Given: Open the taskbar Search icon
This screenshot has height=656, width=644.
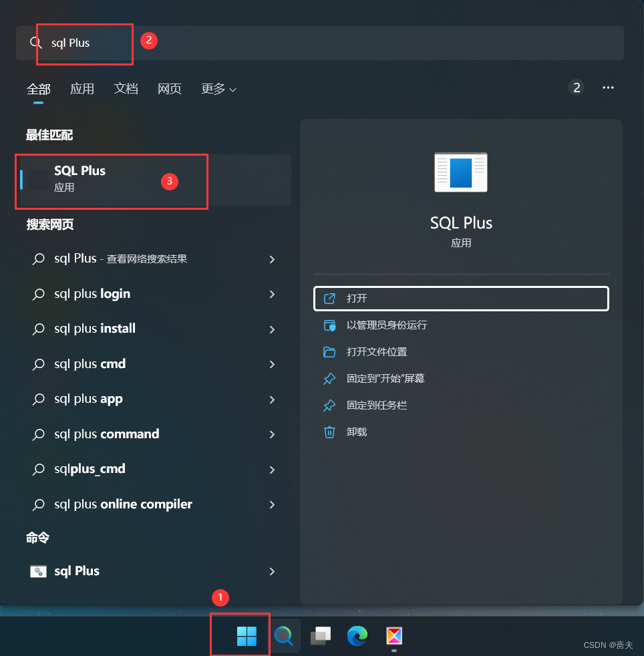Looking at the screenshot, I should point(284,636).
